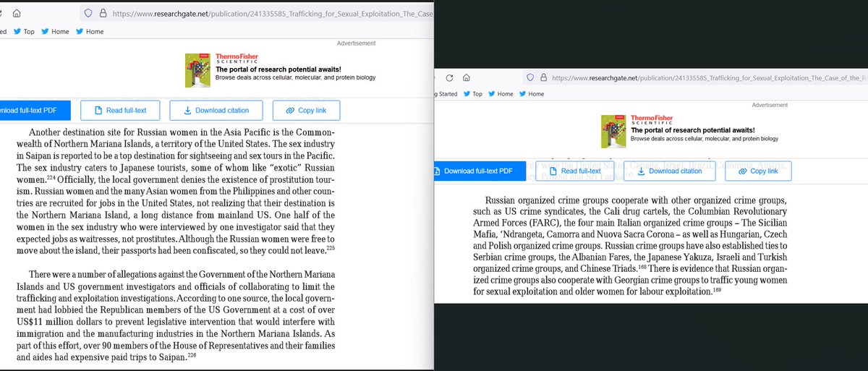Open the Home bookmark right after Top, right window
The height and width of the screenshot is (371, 868).
pos(501,94)
